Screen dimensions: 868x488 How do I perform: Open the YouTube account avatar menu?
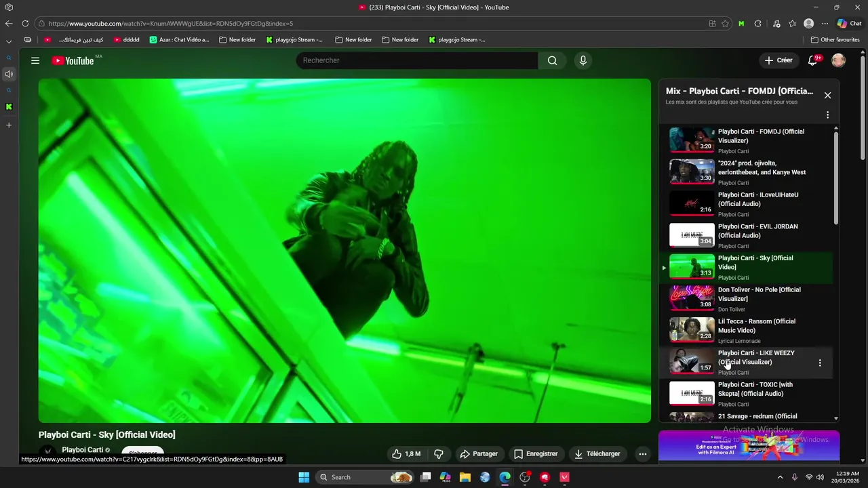839,60
